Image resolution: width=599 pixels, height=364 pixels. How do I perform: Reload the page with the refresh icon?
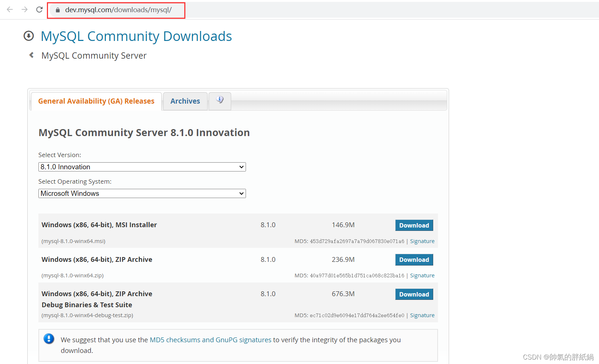pyautogui.click(x=40, y=10)
